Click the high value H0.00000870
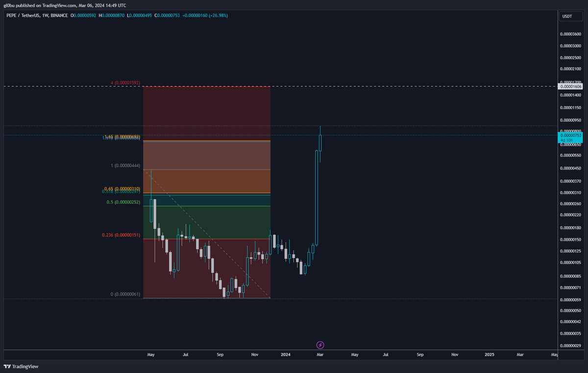This screenshot has height=373, width=588. (112, 16)
